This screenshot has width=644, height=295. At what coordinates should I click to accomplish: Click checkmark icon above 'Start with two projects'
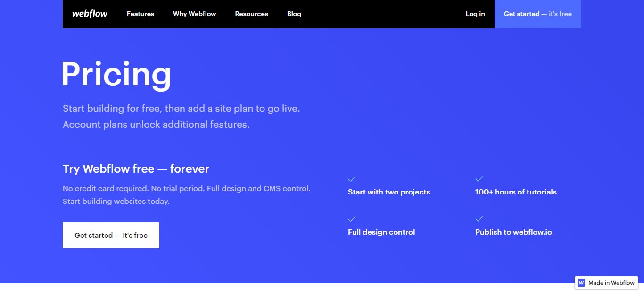[352, 179]
